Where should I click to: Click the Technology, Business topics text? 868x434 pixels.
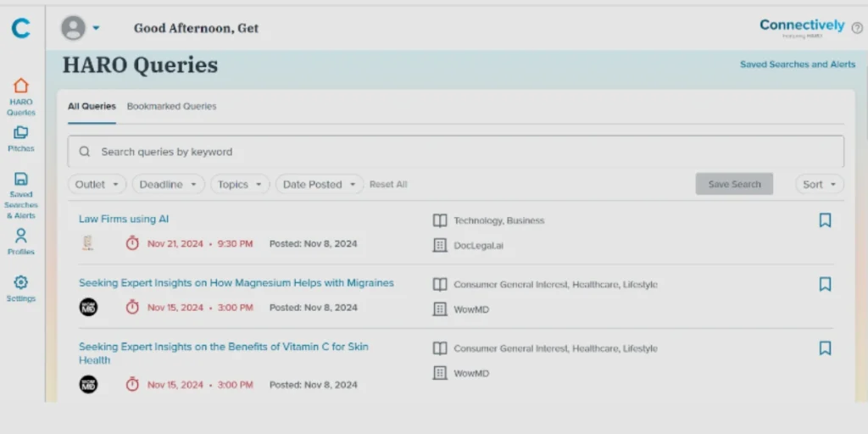pos(498,220)
